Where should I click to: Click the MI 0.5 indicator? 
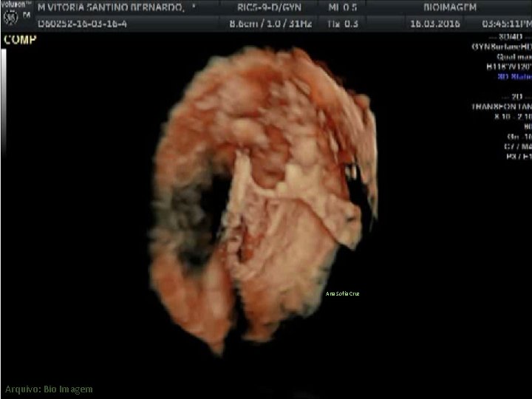tap(342, 7)
